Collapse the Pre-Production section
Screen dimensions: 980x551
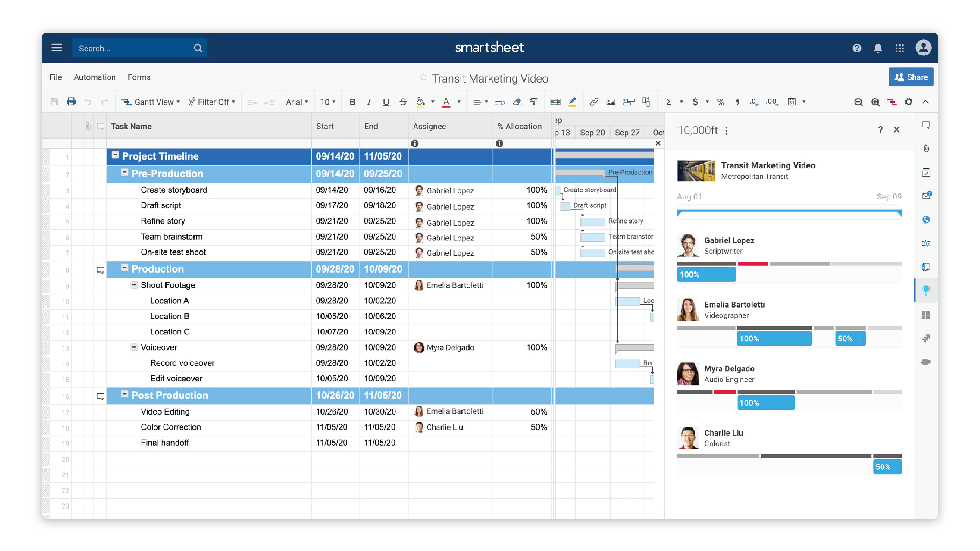(125, 173)
